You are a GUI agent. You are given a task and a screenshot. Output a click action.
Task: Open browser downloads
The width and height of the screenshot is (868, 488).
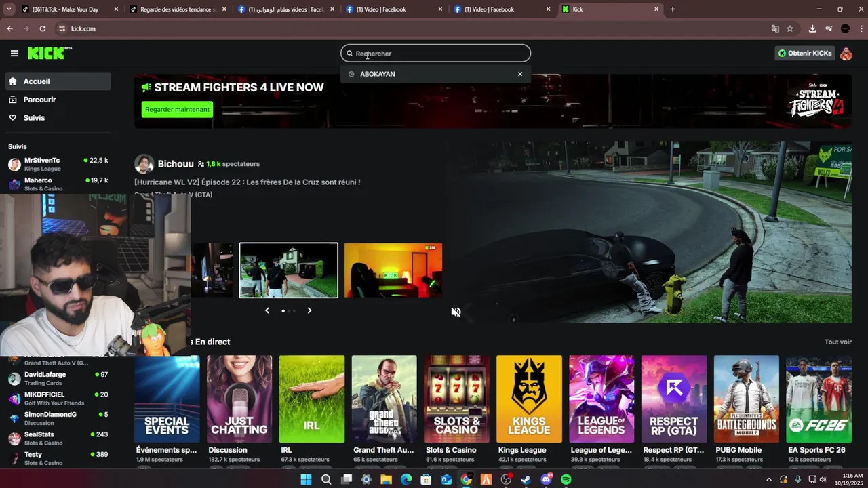(x=812, y=28)
